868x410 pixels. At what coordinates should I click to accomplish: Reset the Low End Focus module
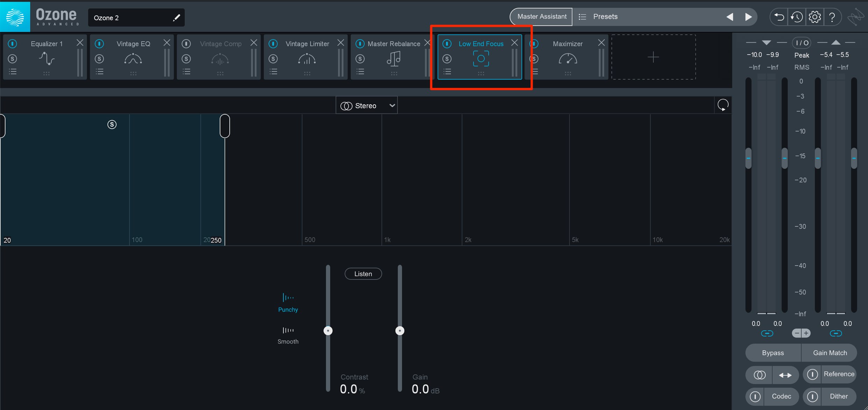(723, 105)
